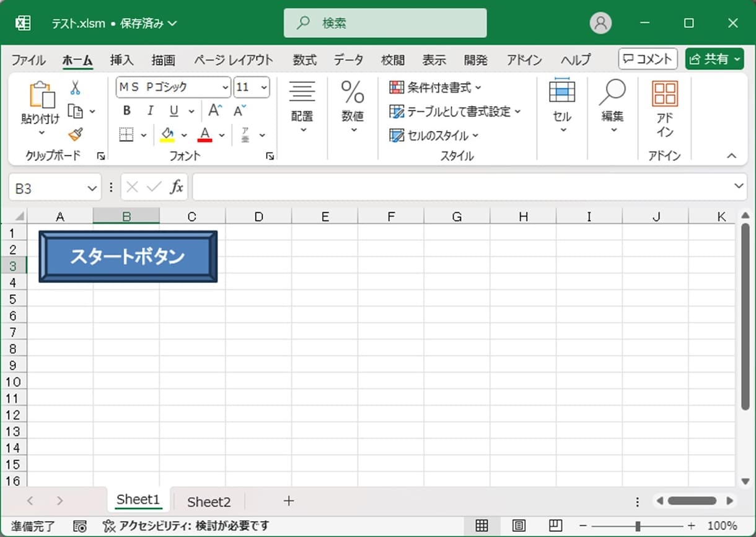Click zoom in plus button

click(x=692, y=526)
